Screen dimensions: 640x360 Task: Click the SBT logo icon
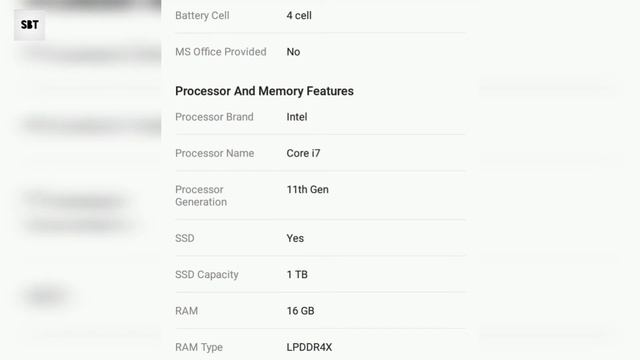pyautogui.click(x=29, y=25)
